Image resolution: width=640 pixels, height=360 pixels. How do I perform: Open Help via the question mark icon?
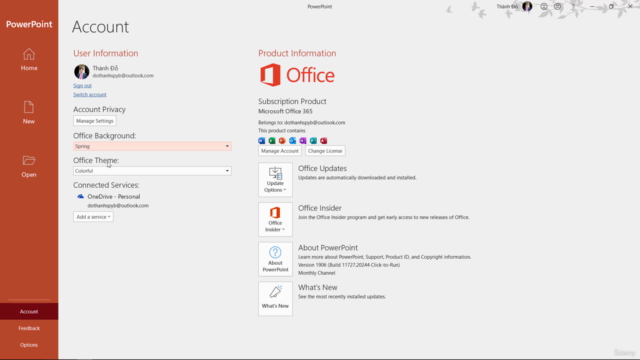[573, 7]
